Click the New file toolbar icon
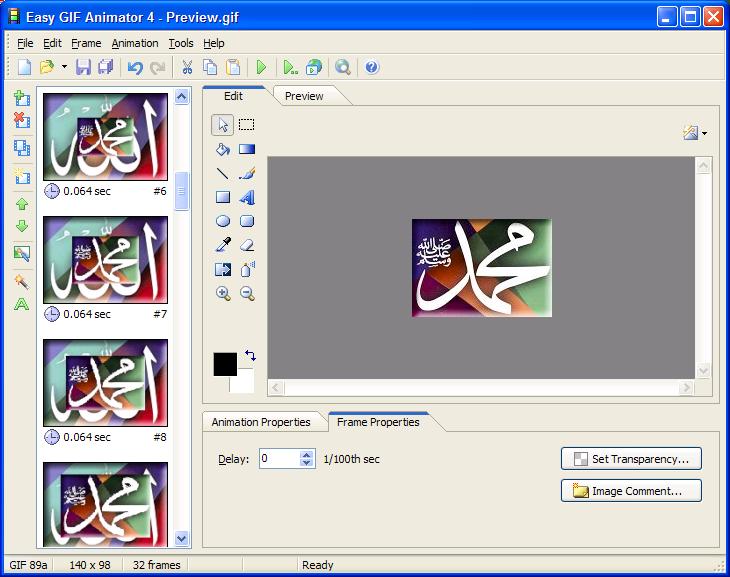Viewport: 730px width, 577px height. pos(24,68)
